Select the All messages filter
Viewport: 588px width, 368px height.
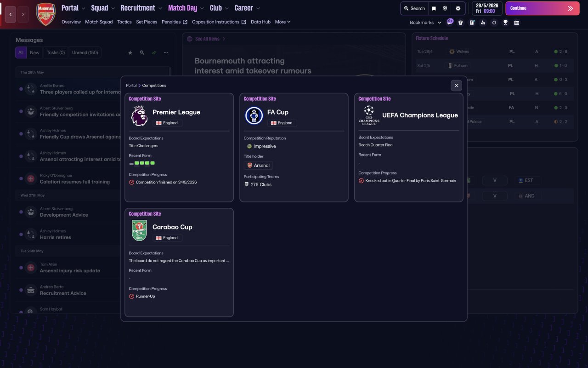click(21, 52)
